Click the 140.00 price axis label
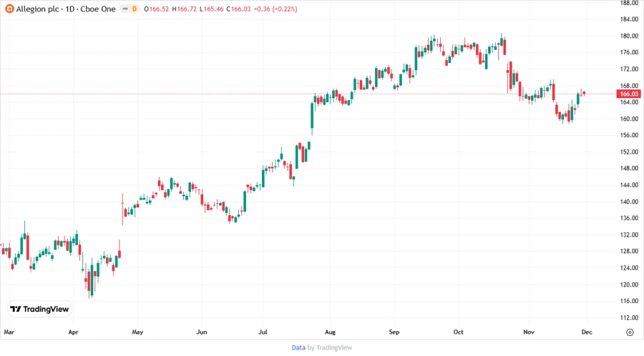The height and width of the screenshot is (356, 644). [x=629, y=202]
